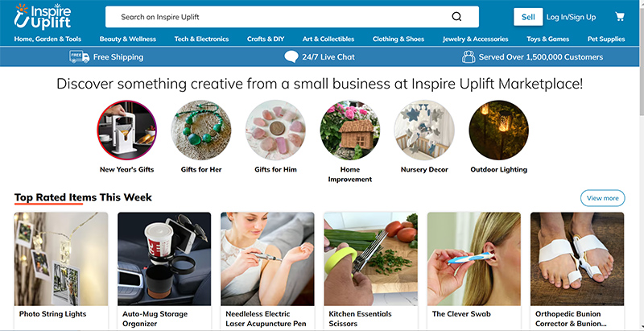Focus the Search on Inspire Uplift field
The image size is (644, 331).
point(292,17)
